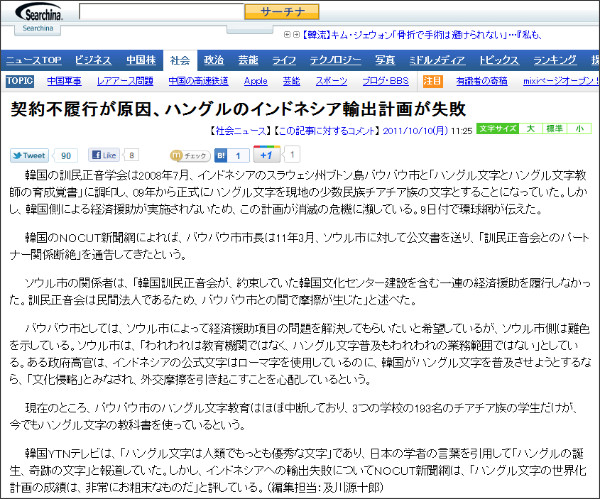Click the Facebook Like button
Image resolution: width=600 pixels, height=499 pixels.
[x=104, y=155]
